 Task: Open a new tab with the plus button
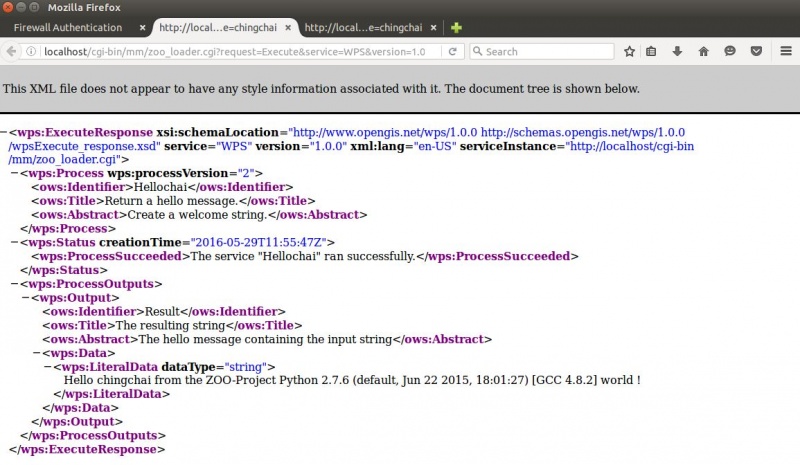(456, 27)
